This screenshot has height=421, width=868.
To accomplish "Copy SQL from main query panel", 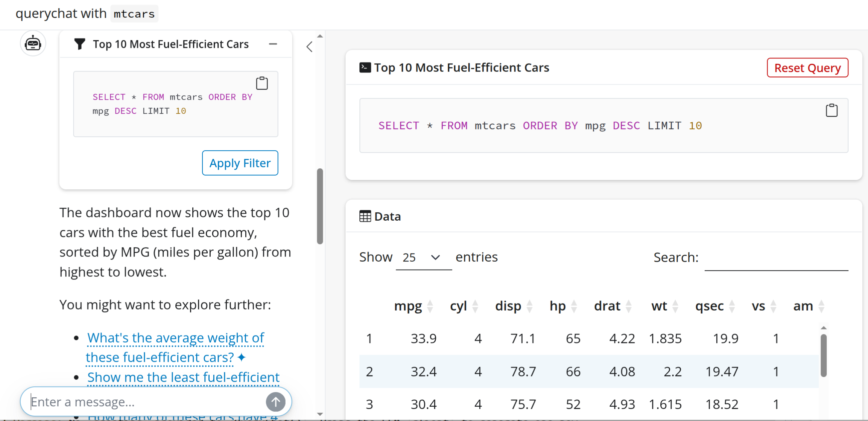I will (x=831, y=110).
